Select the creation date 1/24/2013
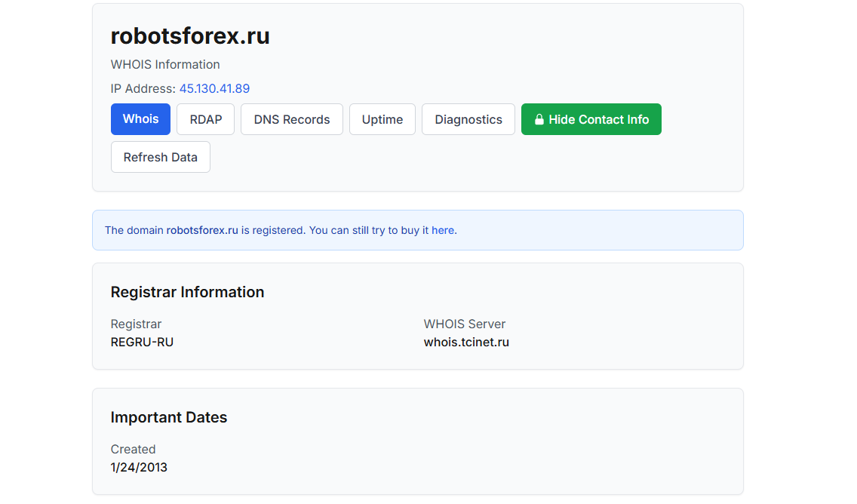 [x=139, y=468]
